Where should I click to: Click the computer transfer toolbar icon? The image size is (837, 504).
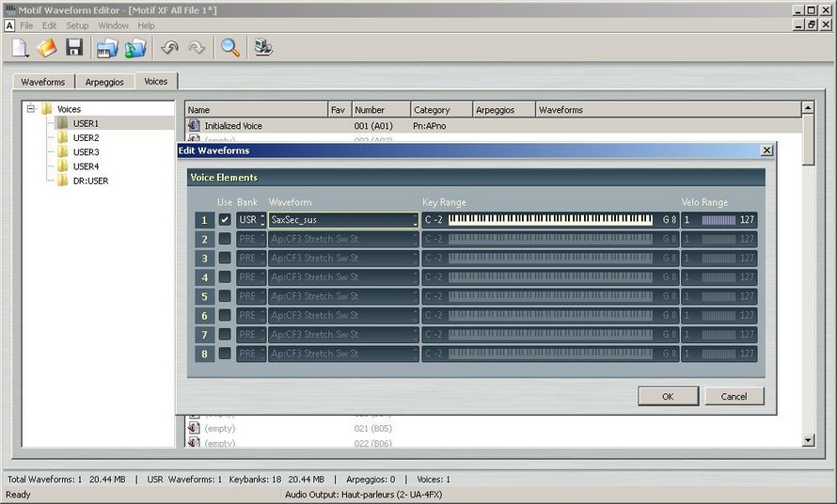263,48
